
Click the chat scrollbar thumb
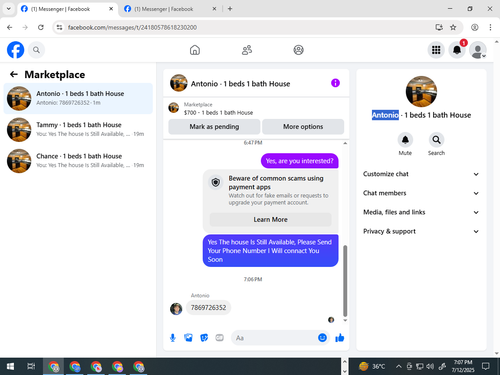pyautogui.click(x=345, y=281)
